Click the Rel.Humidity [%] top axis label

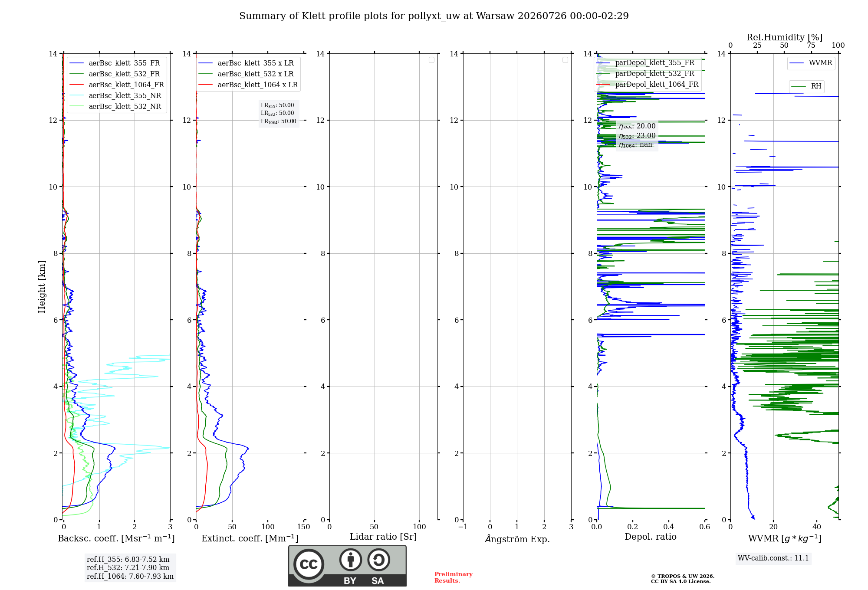(x=784, y=37)
